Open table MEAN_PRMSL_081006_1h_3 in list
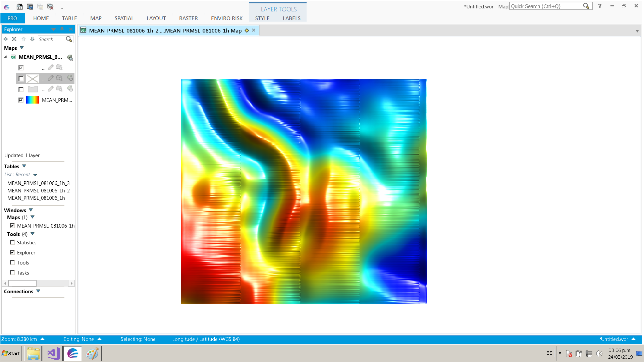644x362 pixels. (38, 183)
